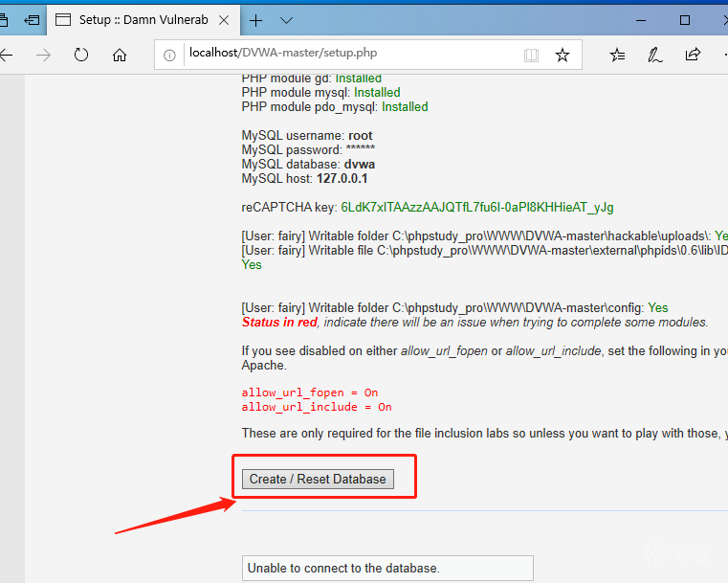Add page to favorites with star icon
728x583 pixels.
[x=563, y=55]
